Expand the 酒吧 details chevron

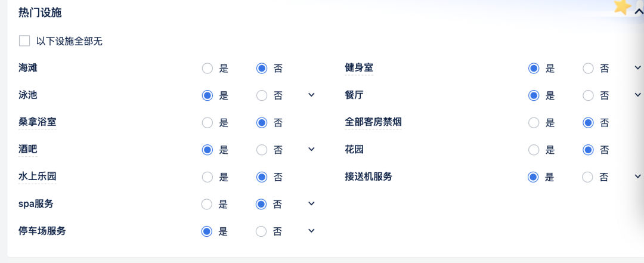tap(311, 149)
